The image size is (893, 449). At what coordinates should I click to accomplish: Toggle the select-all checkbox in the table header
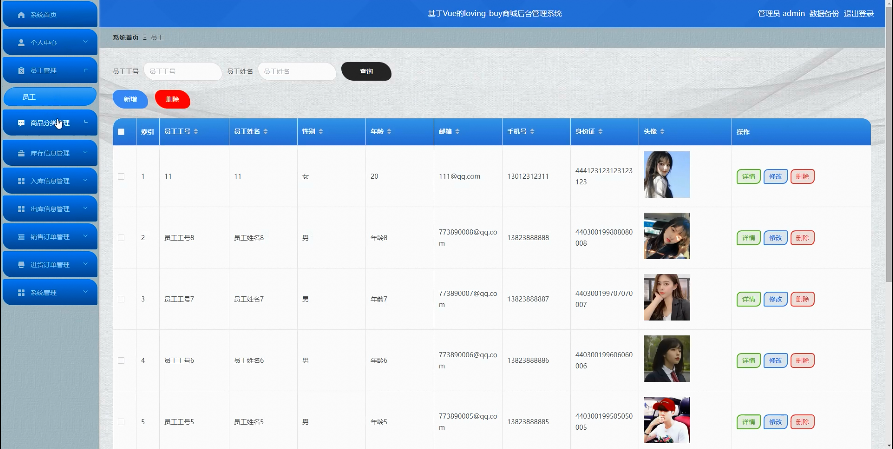click(121, 132)
